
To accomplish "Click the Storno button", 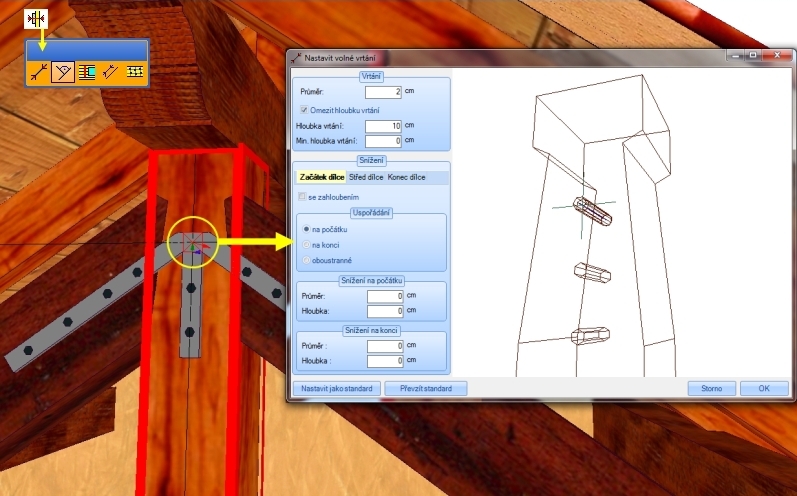I will (712, 388).
